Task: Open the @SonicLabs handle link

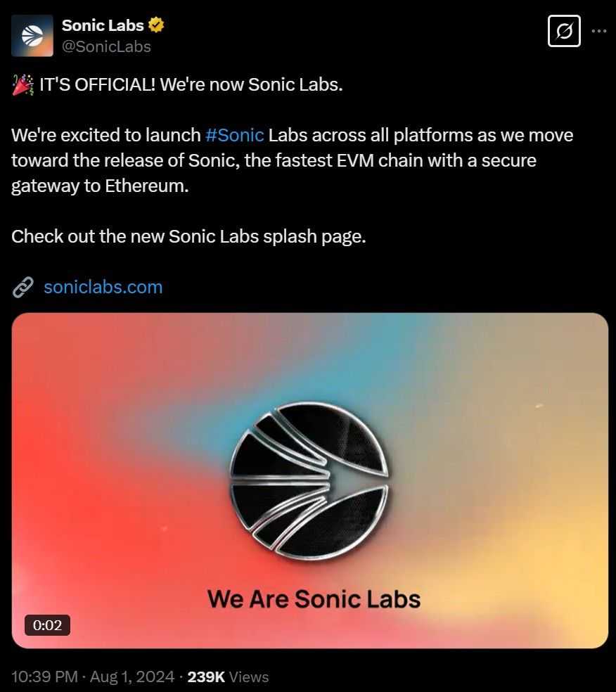Action: click(106, 46)
